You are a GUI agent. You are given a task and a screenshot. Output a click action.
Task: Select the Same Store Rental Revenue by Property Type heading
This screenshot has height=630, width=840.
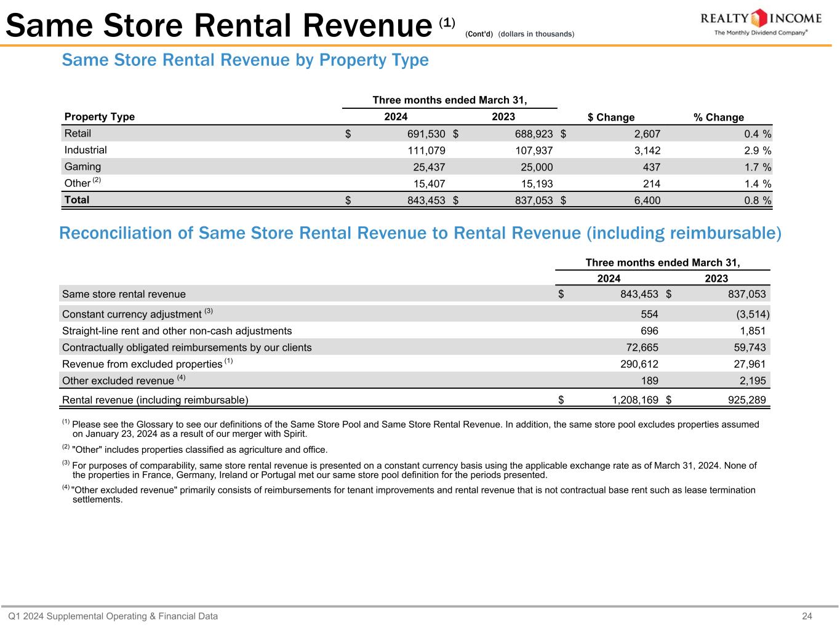coord(245,60)
